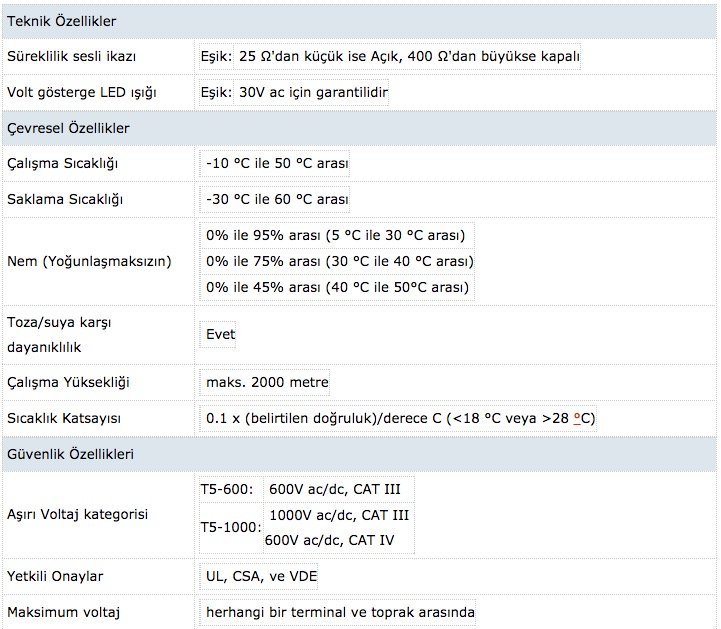This screenshot has height=629, width=721.
Task: Select the 30V ac için garantilidir text
Action: pos(313,92)
